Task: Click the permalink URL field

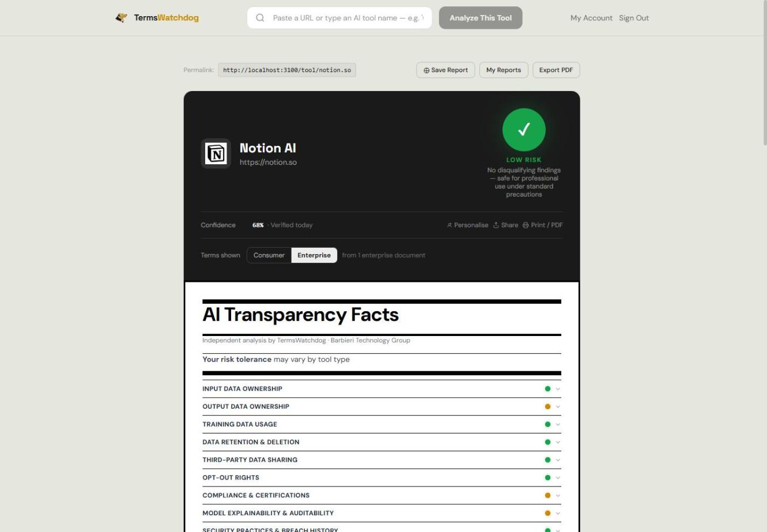Action: point(287,70)
